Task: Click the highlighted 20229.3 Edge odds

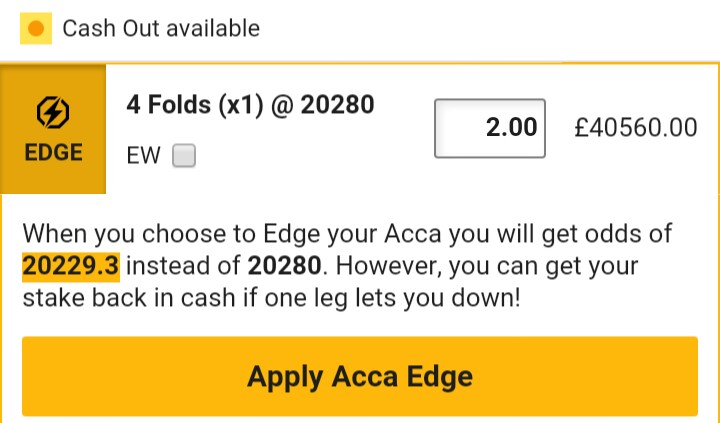Action: click(x=71, y=266)
